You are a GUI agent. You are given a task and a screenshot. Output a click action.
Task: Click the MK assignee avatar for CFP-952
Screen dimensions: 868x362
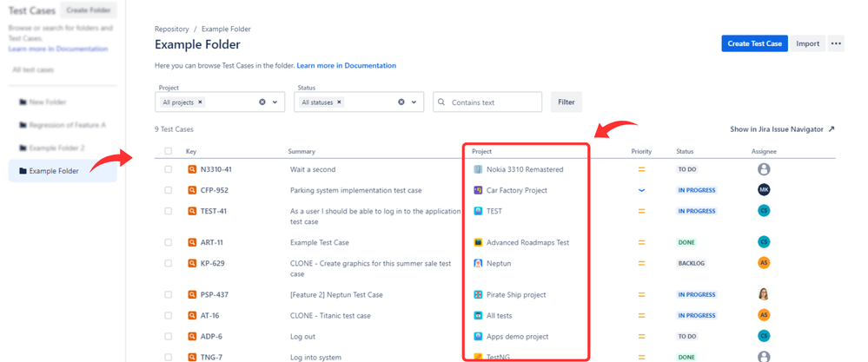[764, 189]
